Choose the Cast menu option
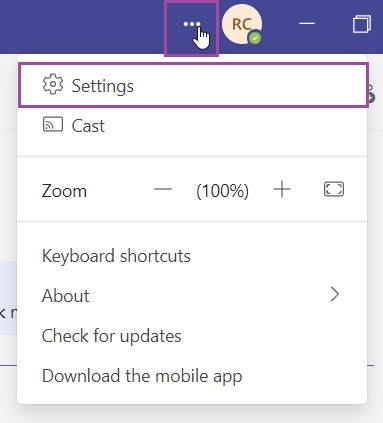 point(192,126)
